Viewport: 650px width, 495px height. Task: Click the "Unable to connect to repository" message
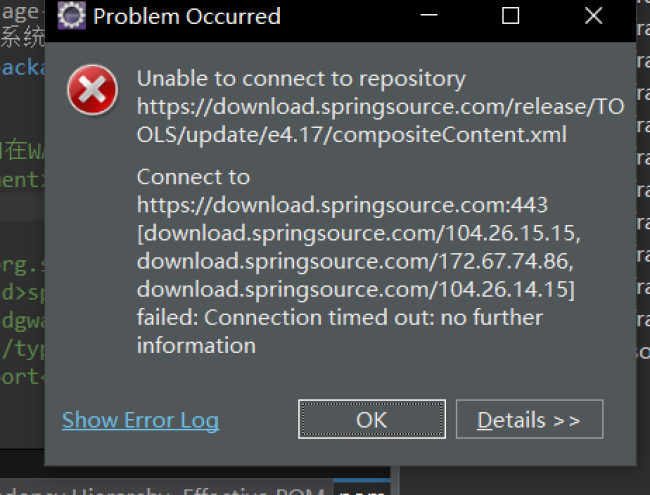pyautogui.click(x=301, y=79)
